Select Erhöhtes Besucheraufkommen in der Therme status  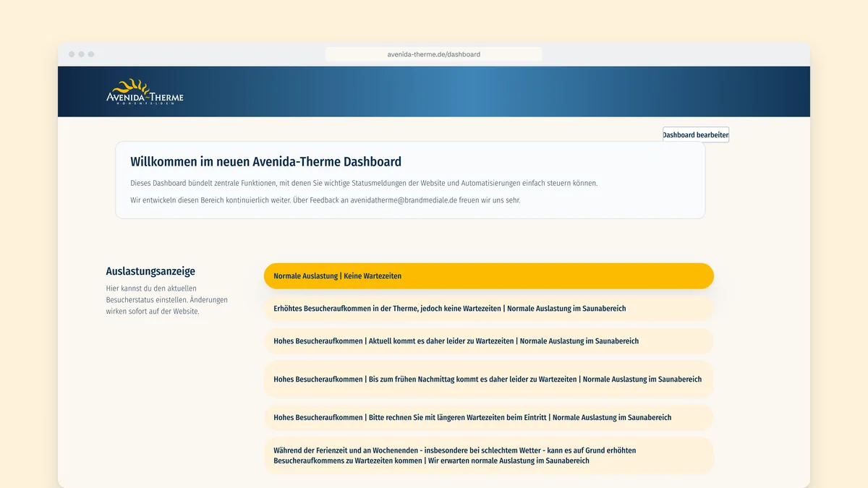point(488,308)
